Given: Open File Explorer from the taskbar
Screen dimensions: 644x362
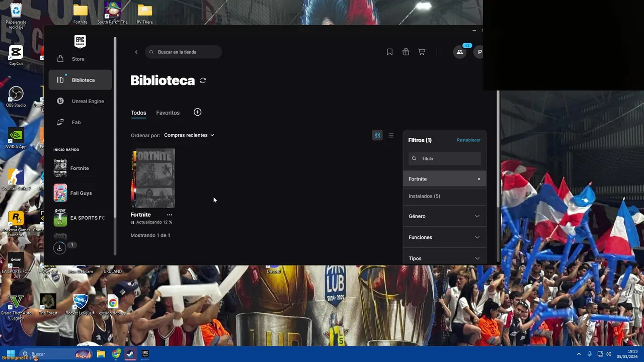Looking at the screenshot, I should pos(101,354).
